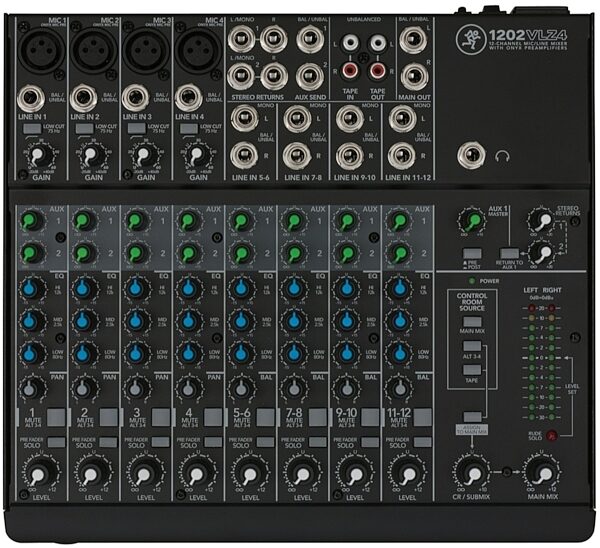Click the MIC 3 XLR input jack
600x548 pixels.
(145, 51)
